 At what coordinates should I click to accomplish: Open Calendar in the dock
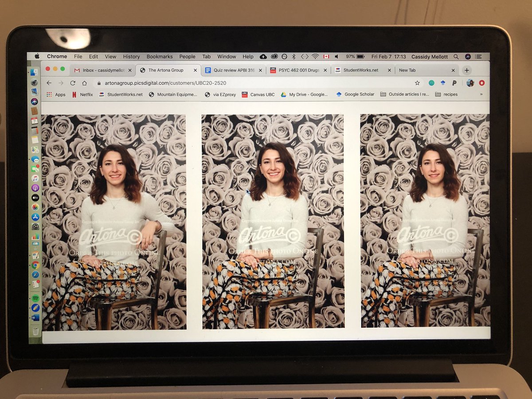coord(35,121)
